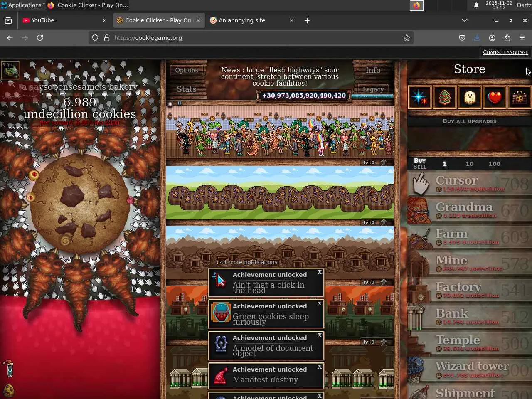The image size is (532, 399).
Task: Switch store mode to Buy
Action: point(420,160)
